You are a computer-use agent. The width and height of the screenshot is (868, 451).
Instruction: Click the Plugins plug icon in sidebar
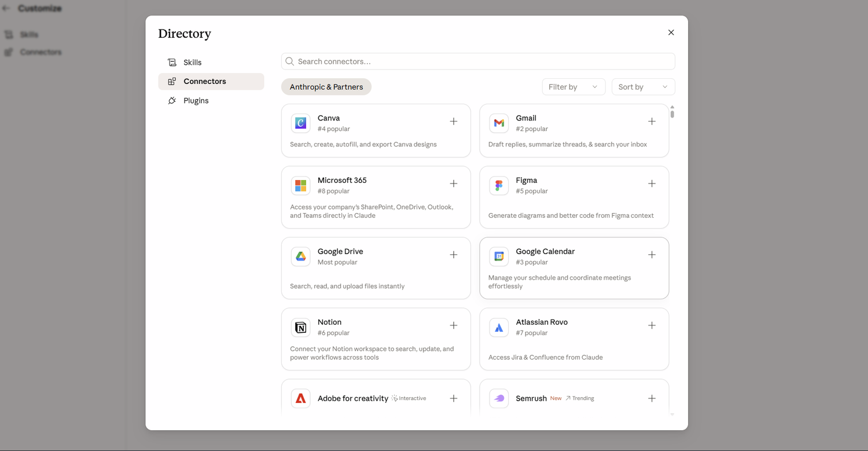click(172, 101)
